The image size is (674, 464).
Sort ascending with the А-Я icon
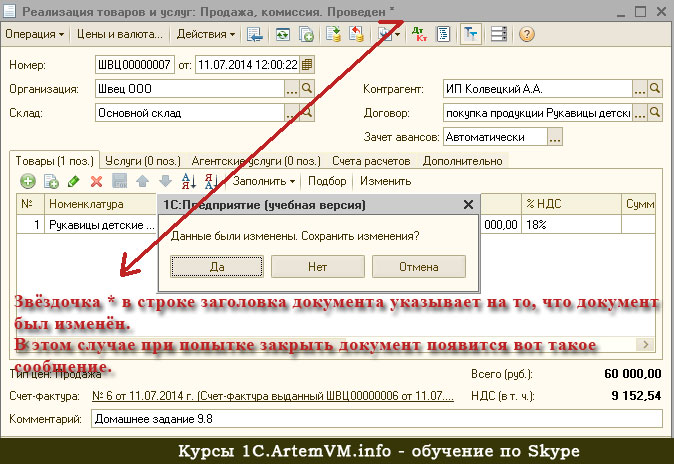189,181
